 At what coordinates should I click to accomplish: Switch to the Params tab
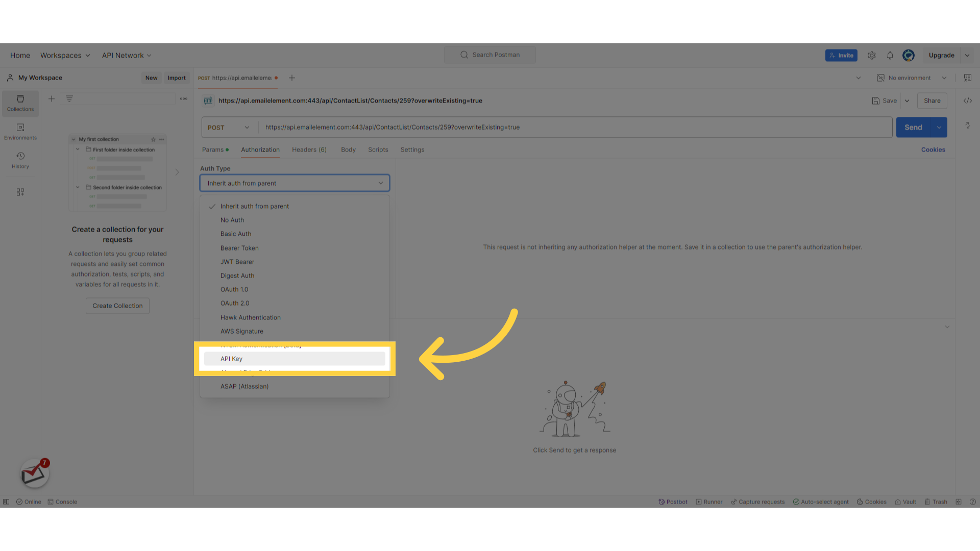coord(215,149)
